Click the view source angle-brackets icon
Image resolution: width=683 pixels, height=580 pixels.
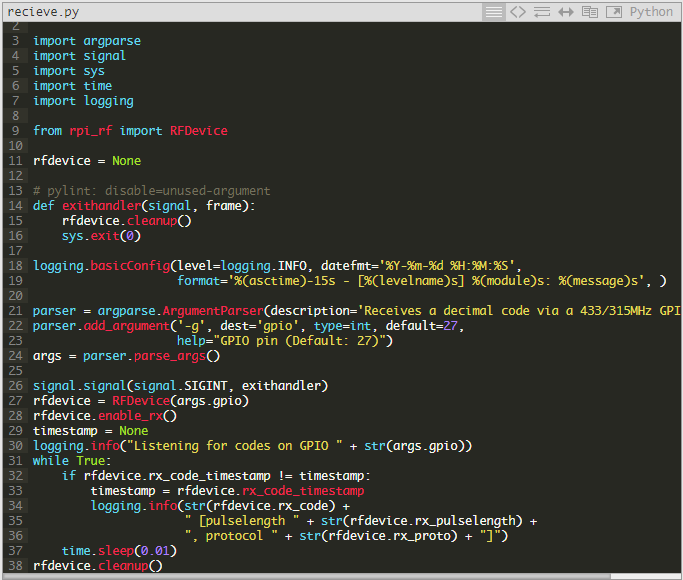[517, 12]
